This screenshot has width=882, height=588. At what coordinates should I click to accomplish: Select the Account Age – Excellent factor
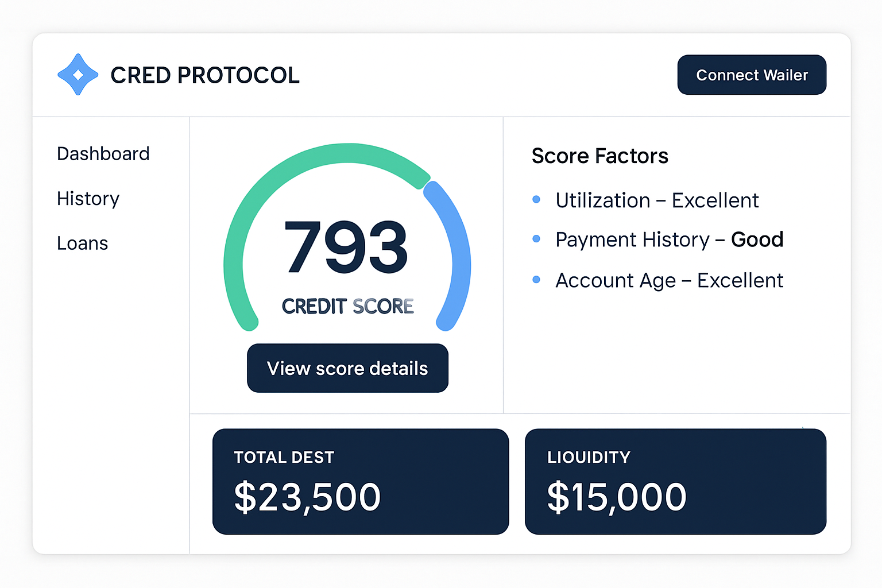coord(668,280)
